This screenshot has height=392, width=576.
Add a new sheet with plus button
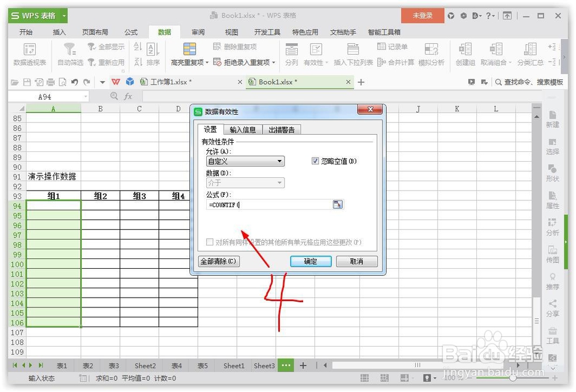coord(303,366)
